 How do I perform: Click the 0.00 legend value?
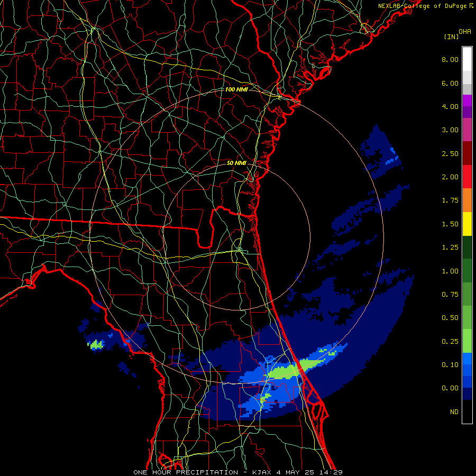(x=450, y=388)
